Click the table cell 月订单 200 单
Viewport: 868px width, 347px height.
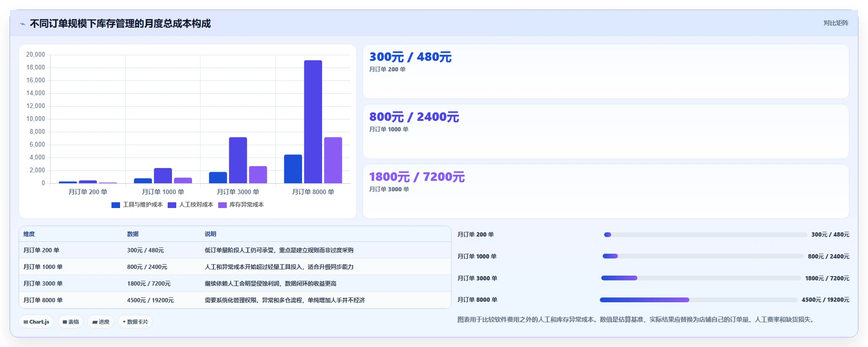pos(41,250)
